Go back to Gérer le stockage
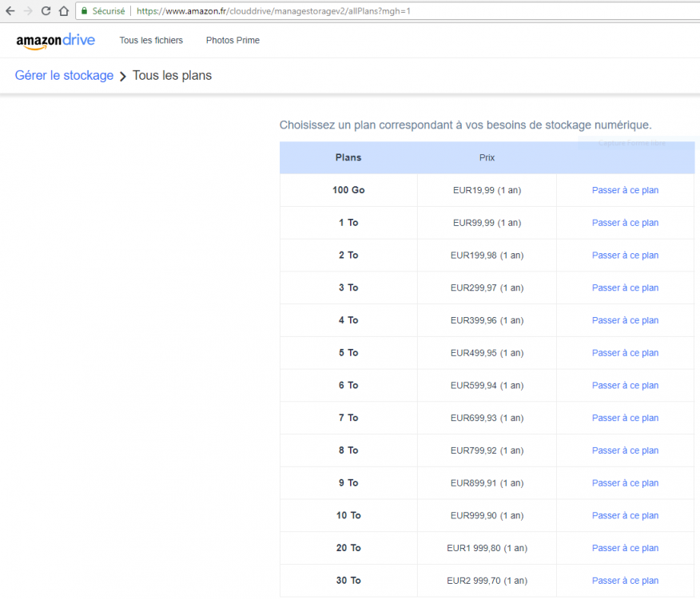The height and width of the screenshot is (599, 700). pos(64,75)
